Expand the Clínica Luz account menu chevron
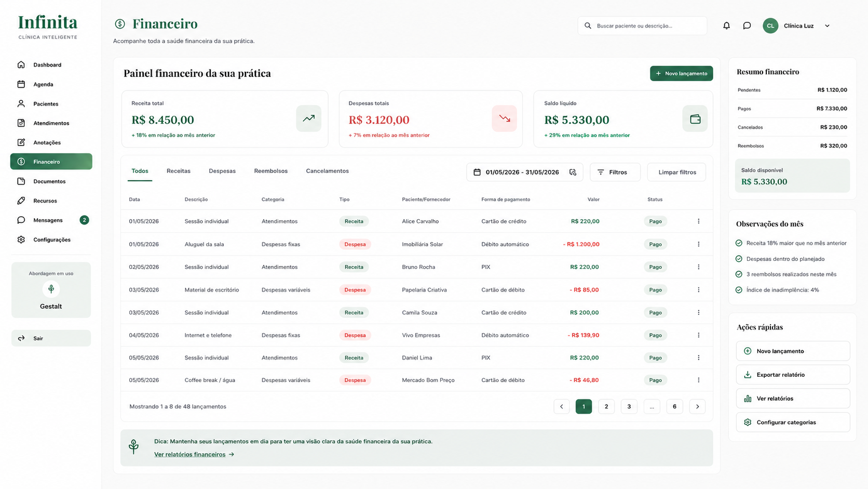The height and width of the screenshot is (489, 868). (827, 25)
